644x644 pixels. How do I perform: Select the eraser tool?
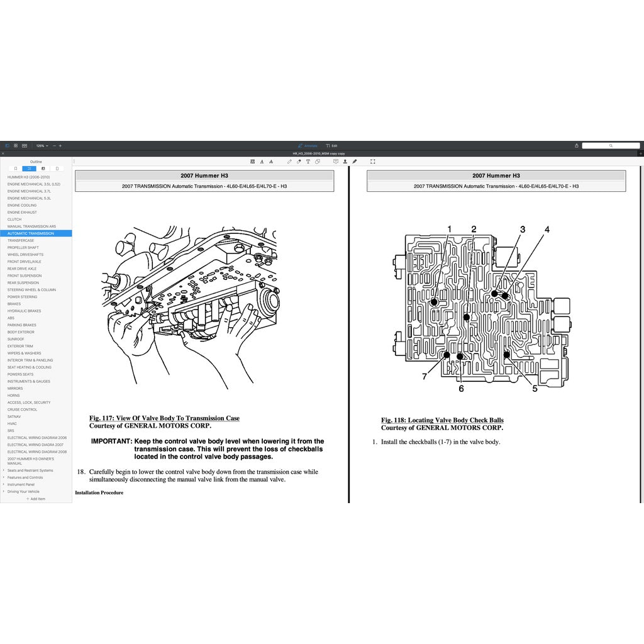click(299, 162)
